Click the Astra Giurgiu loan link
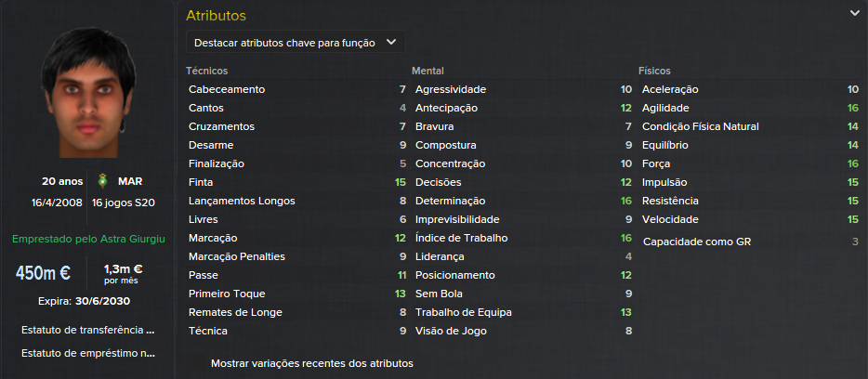 [x=89, y=239]
